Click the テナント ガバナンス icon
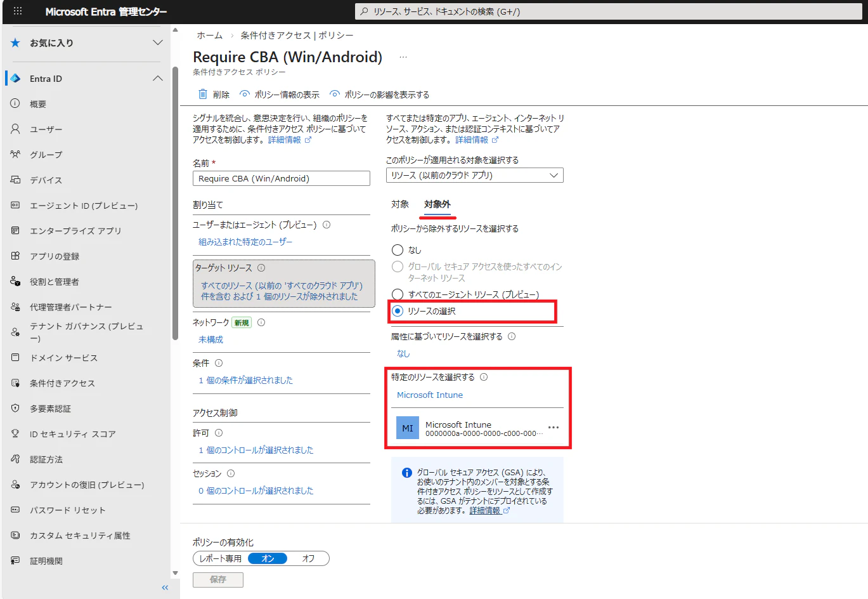Image resolution: width=868 pixels, height=599 pixels. tap(15, 332)
